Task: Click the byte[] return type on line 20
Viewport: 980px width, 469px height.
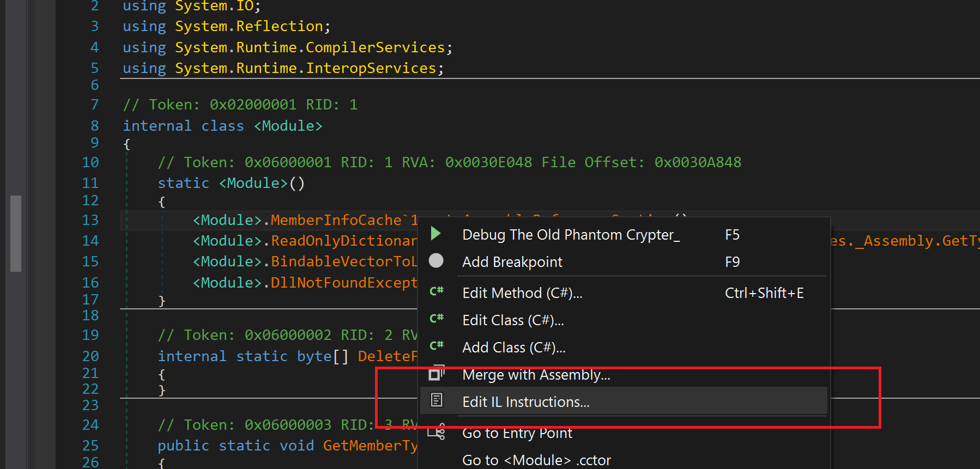Action: pos(322,356)
